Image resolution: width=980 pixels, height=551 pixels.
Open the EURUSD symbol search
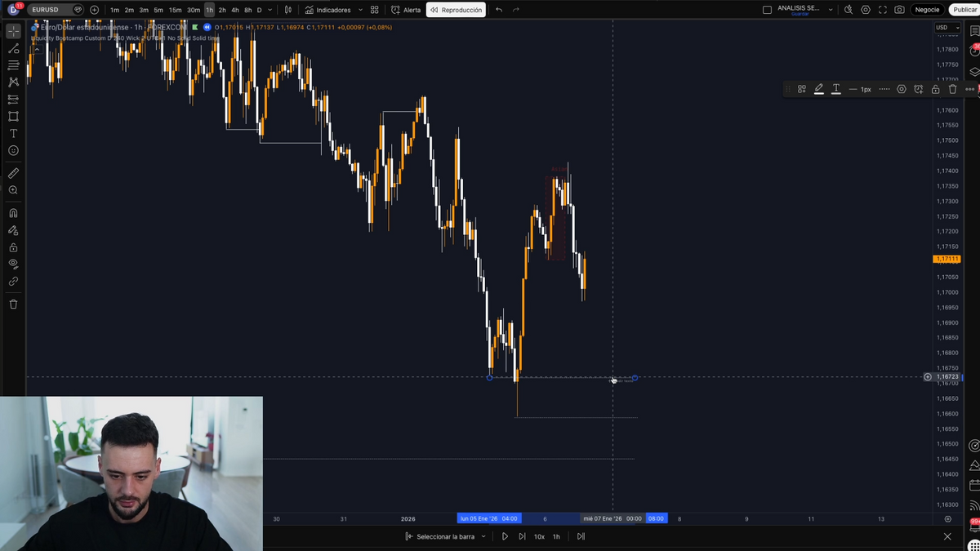(x=47, y=10)
